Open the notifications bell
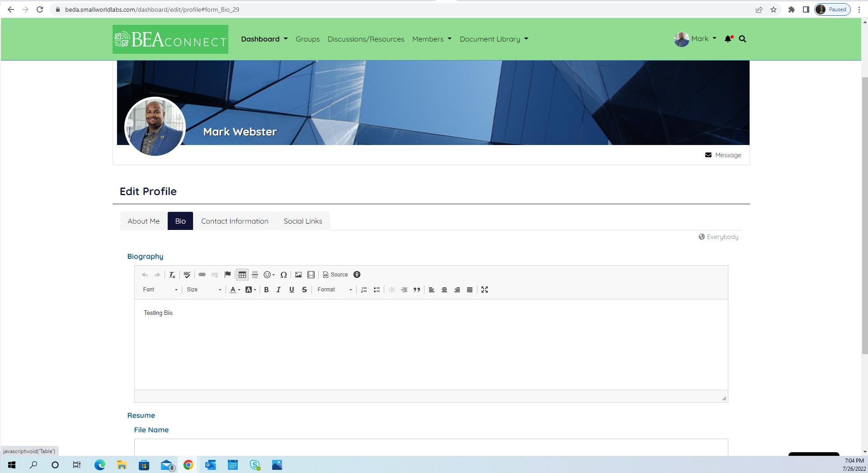Image resolution: width=868 pixels, height=473 pixels. 728,39
